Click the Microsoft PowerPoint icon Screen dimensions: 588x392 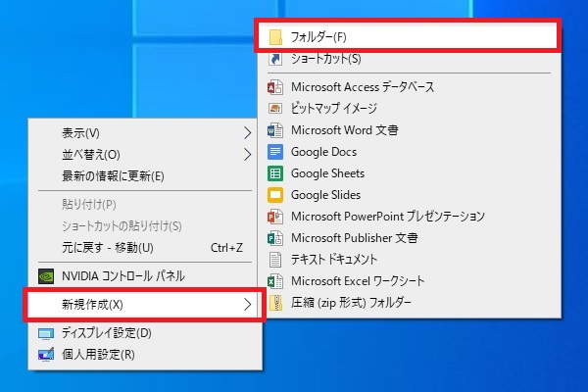pyautogui.click(x=275, y=217)
